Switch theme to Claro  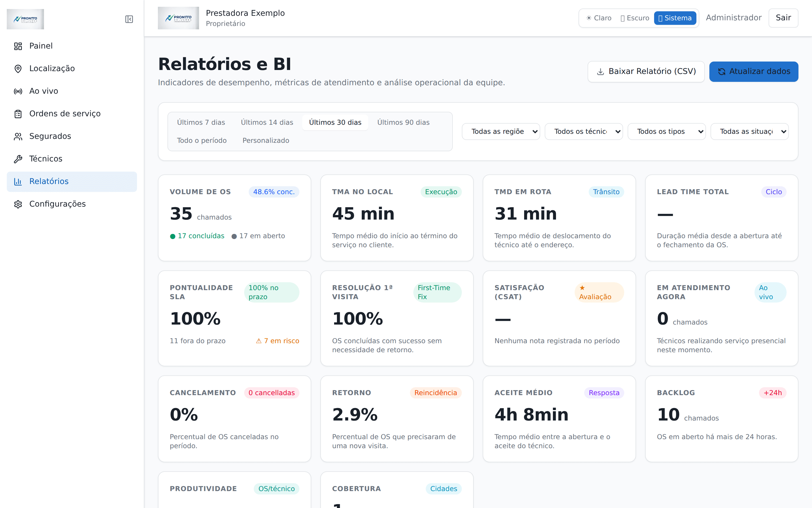coord(599,18)
